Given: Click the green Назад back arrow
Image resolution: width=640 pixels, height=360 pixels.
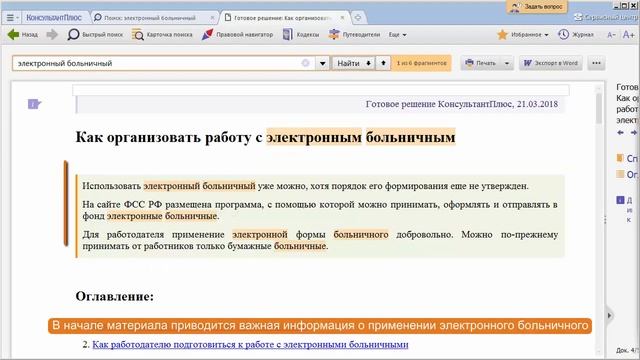Looking at the screenshot, I should click(x=22, y=35).
